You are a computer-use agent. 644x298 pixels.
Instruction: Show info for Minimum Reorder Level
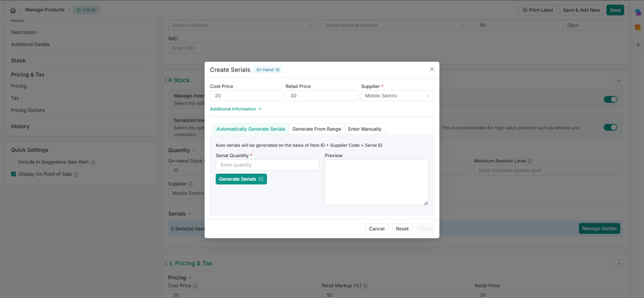point(530,161)
